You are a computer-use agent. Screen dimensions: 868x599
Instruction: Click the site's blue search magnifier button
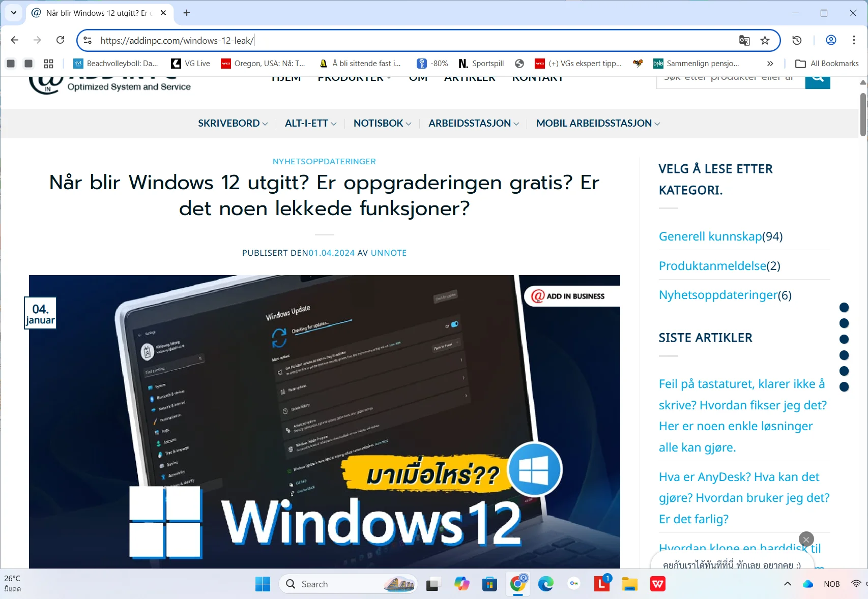(x=817, y=77)
